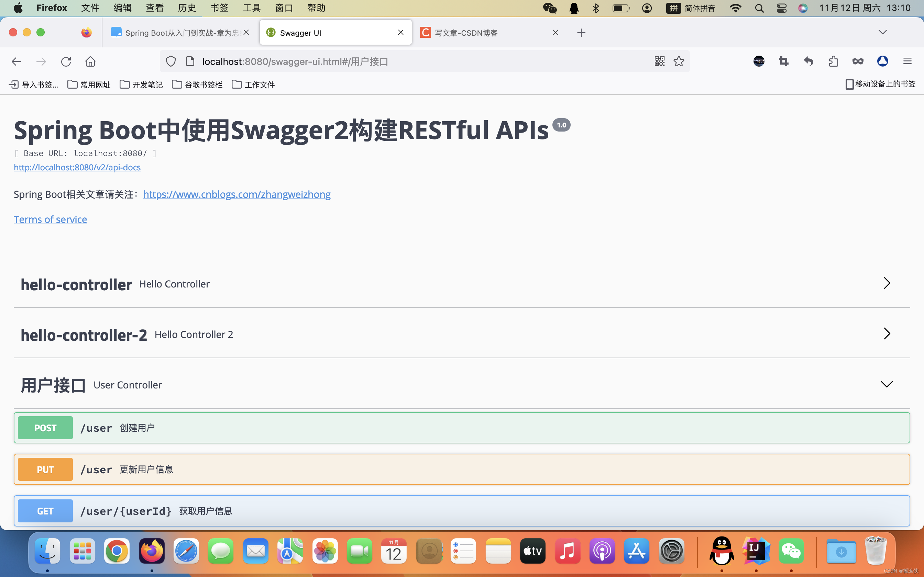Click the Firefox reload page icon
Viewport: 924px width, 577px height.
click(x=66, y=61)
